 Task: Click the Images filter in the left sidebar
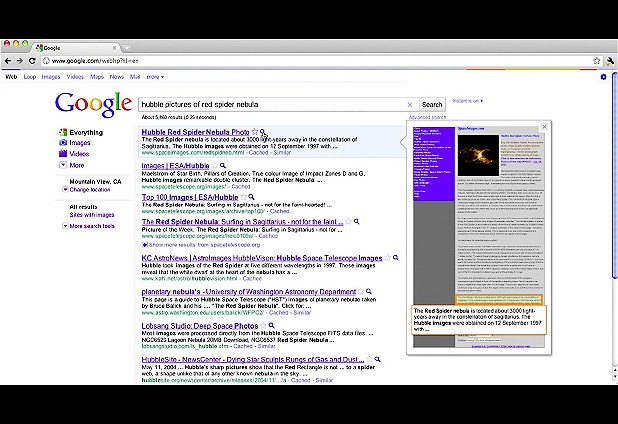coord(79,143)
